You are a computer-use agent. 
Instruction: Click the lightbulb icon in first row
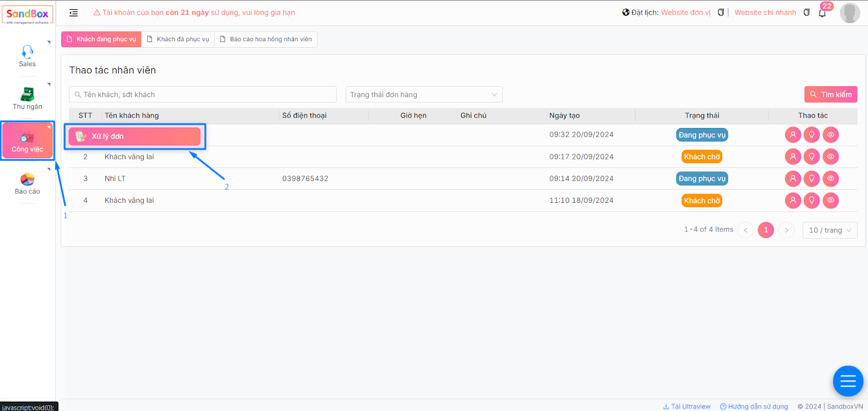(x=812, y=135)
